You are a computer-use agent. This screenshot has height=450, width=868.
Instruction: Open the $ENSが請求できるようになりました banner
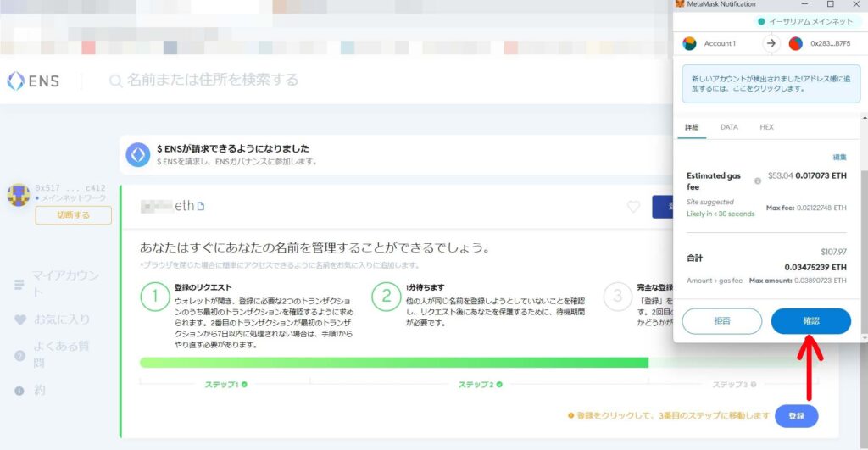click(396, 155)
